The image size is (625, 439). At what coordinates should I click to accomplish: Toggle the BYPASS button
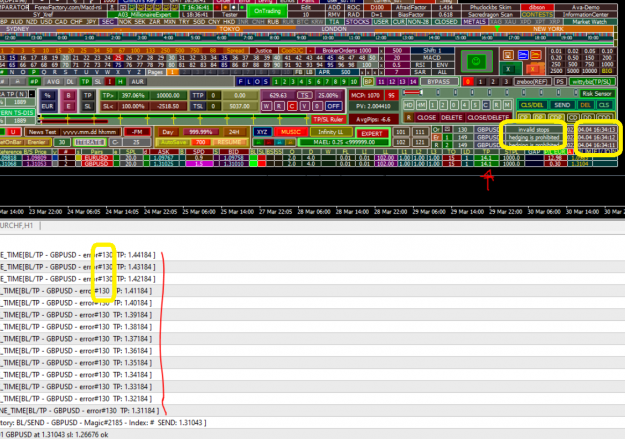point(438,81)
